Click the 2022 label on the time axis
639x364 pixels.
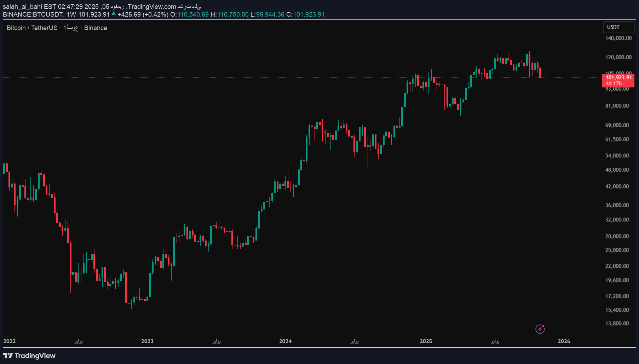[x=10, y=341]
